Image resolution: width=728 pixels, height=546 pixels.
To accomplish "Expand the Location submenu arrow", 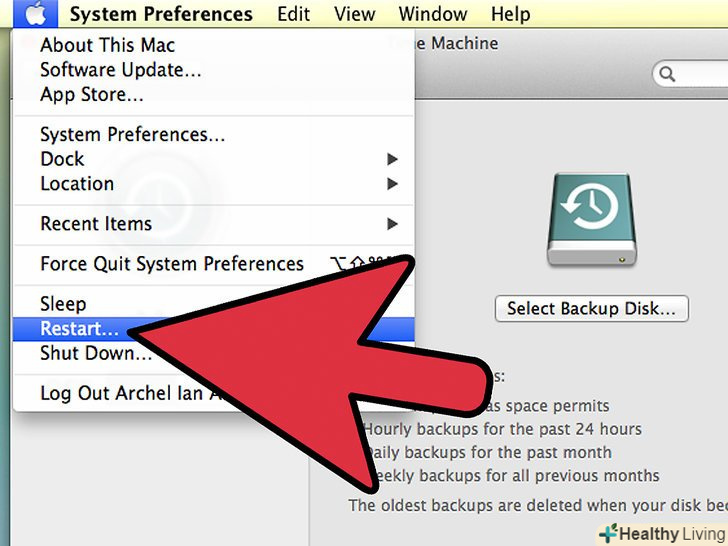I will point(392,184).
